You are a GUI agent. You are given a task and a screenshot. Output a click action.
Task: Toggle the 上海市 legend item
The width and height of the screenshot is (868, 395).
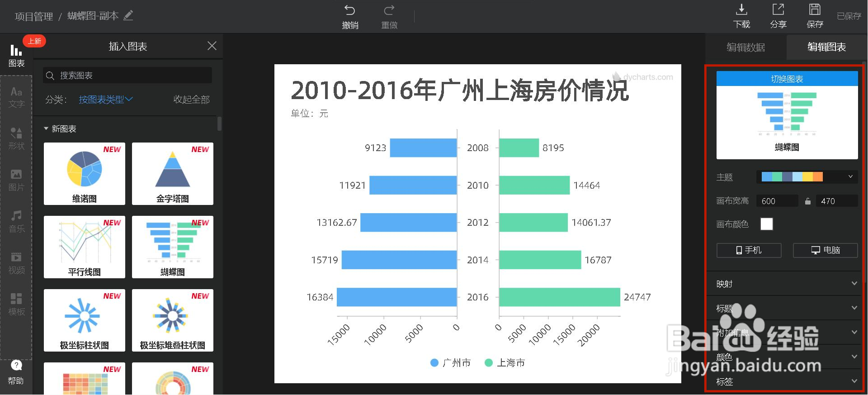point(505,363)
